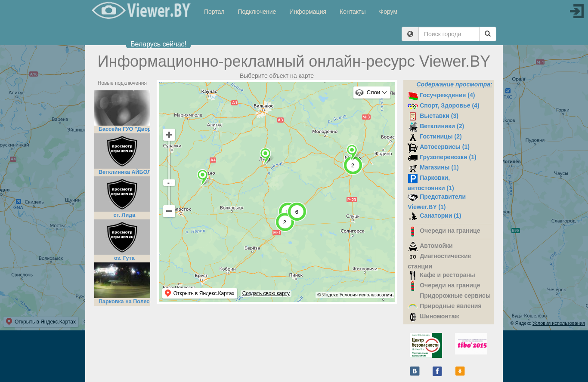
Task: Click the map zoom slider handle
Action: pos(169,183)
